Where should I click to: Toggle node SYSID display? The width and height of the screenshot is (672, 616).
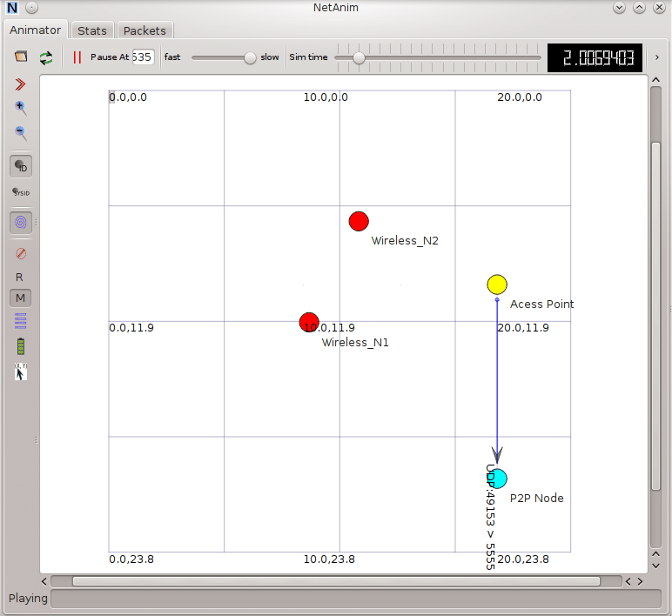(x=21, y=192)
